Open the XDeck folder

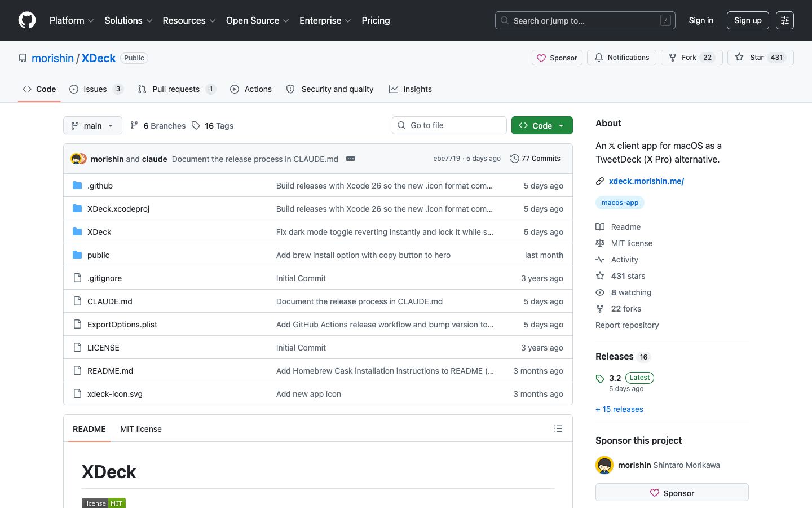pyautogui.click(x=99, y=232)
